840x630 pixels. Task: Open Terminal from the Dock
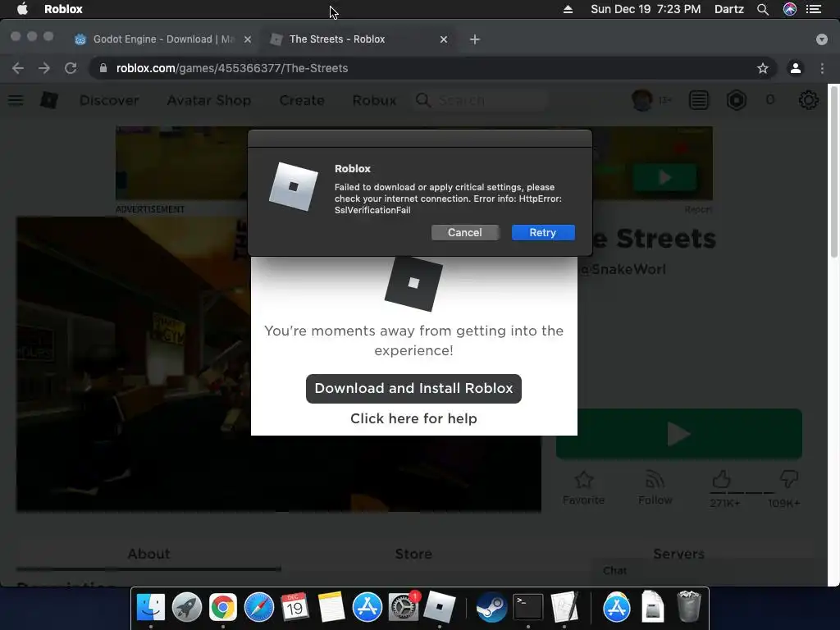528,607
